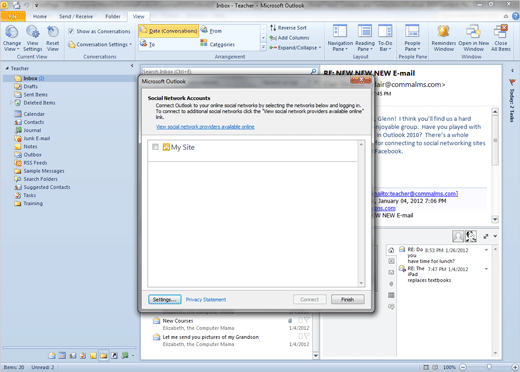Viewport: 520px width, 372px height.
Task: Open Mail in navigation shortcuts
Action: coord(52,356)
